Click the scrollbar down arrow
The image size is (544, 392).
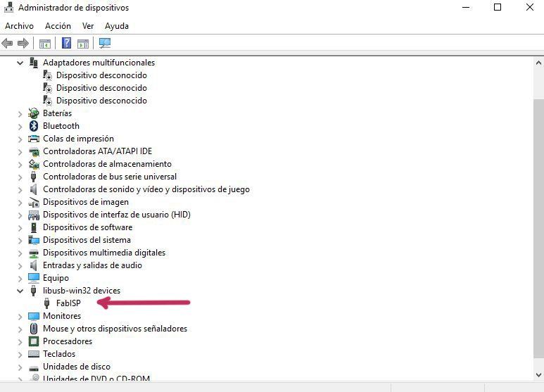point(538,375)
